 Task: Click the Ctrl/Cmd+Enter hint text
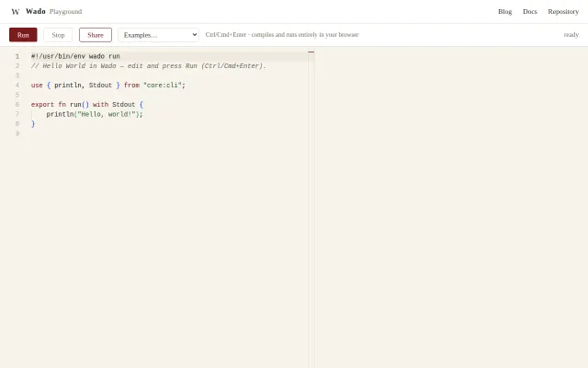[282, 35]
